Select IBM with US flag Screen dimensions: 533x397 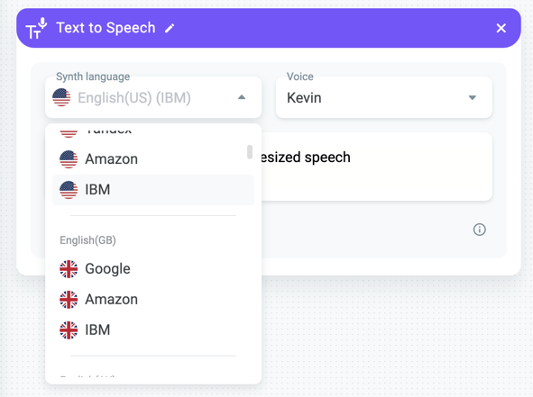click(x=153, y=190)
